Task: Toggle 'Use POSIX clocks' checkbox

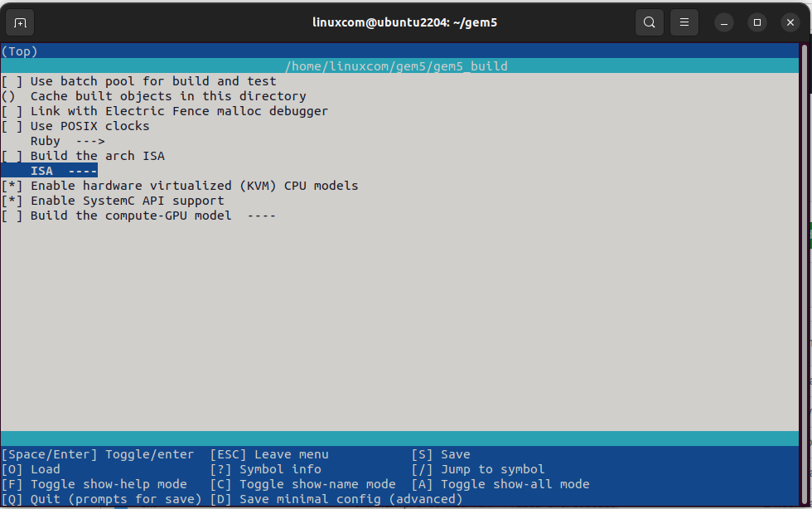Action: [x=12, y=126]
